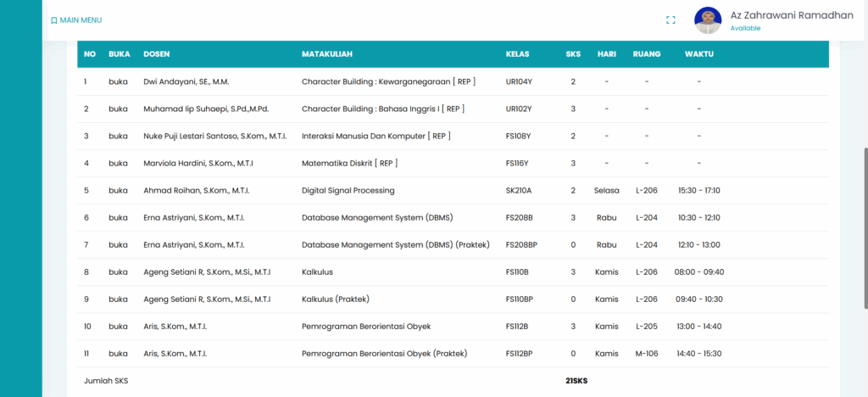Screen dimensions: 868x397
Task: Click lecturer Dwi Andayani, SE., M.M.
Action: [x=186, y=82]
